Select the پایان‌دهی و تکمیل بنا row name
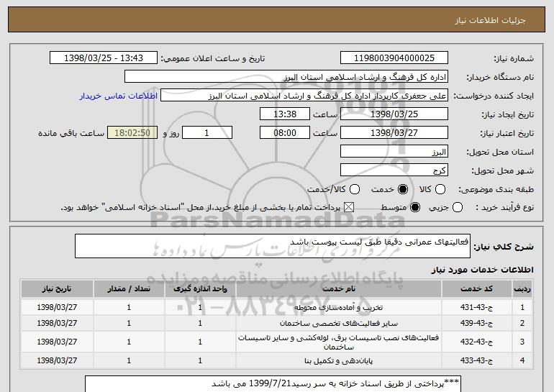The height and width of the screenshot is (392, 554). pos(338,360)
